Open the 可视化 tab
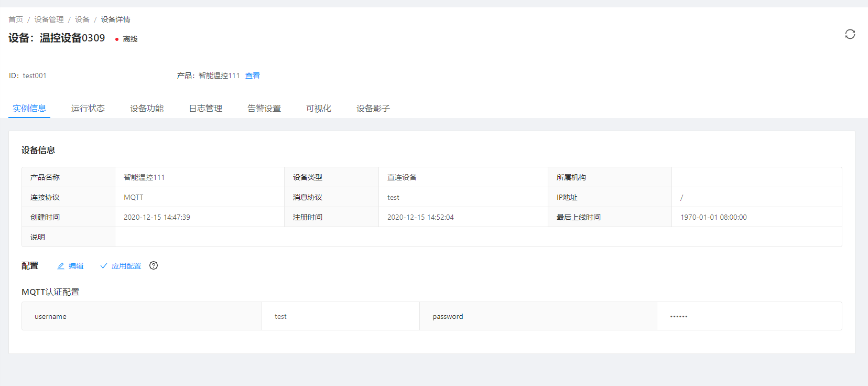Screen dimensions: 868x386 pyautogui.click(x=319, y=109)
